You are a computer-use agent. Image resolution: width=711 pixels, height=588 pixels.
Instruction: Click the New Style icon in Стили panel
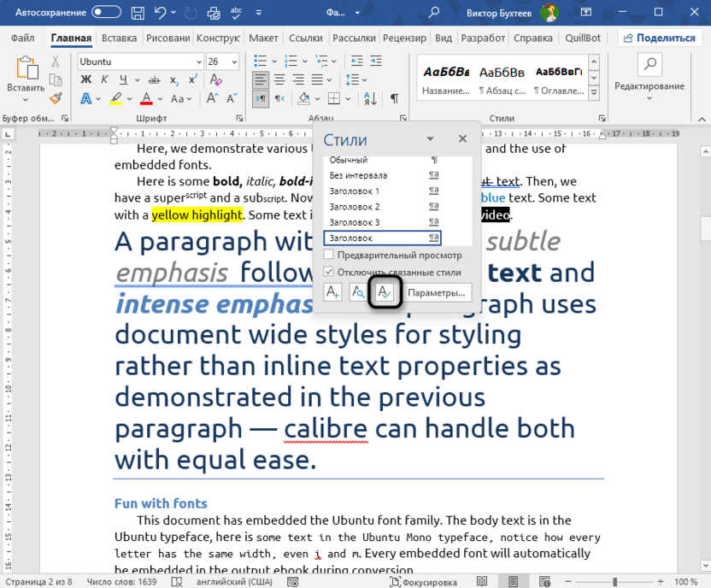click(333, 292)
